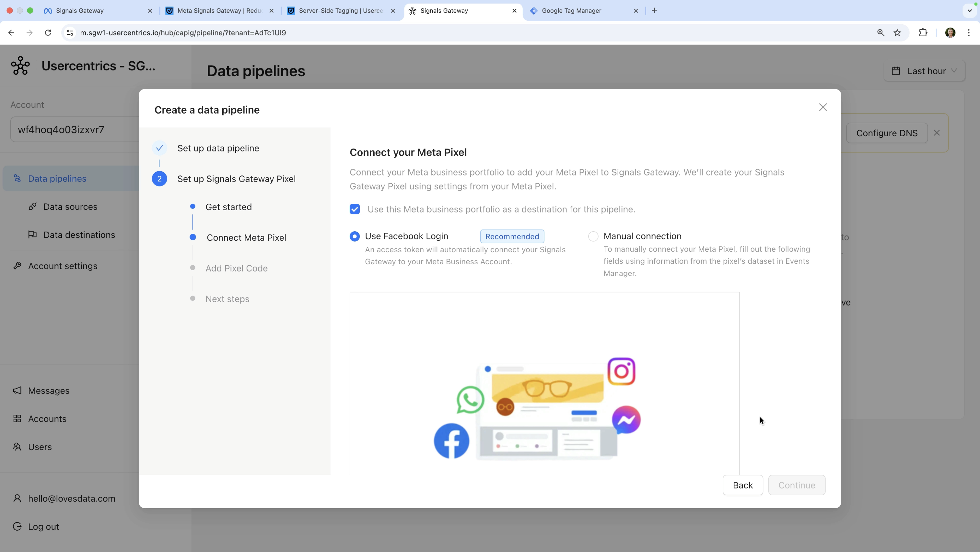Open Account settings in the sidebar

[63, 266]
